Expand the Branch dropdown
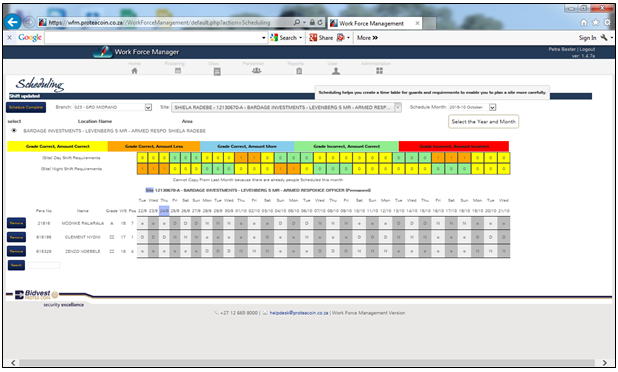 [x=148, y=107]
